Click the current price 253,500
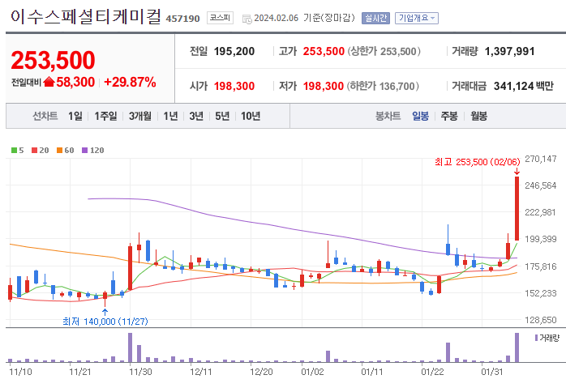Viewport: 566px width, 392px height. coord(53,60)
